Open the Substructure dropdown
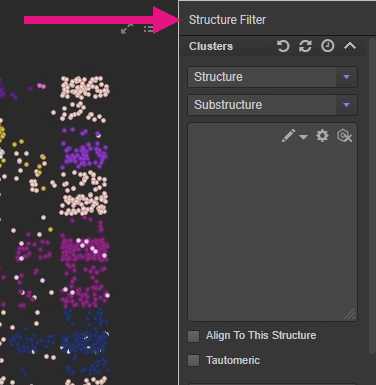Screen dimensions: 376x385 [272, 105]
